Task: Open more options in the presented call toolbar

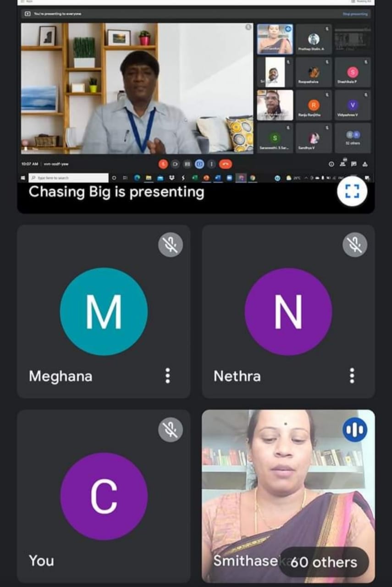Action: tap(211, 164)
